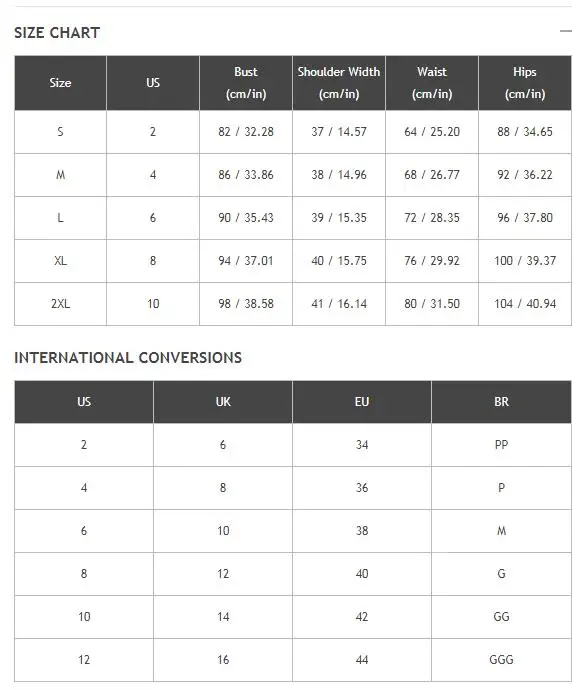The height and width of the screenshot is (690, 580).
Task: Select the UK column header
Action: coord(223,402)
